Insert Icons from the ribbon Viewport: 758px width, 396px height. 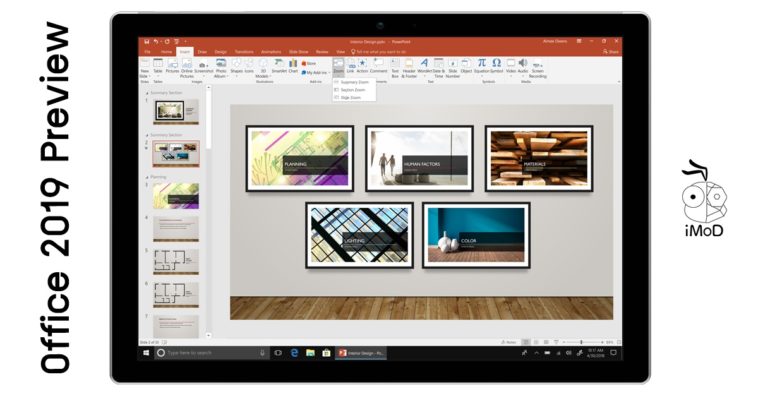pyautogui.click(x=249, y=66)
